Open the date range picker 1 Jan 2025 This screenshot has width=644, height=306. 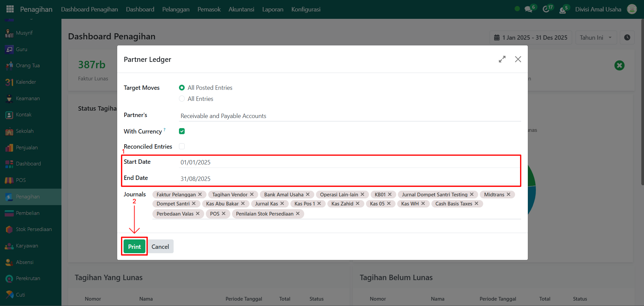coord(531,38)
